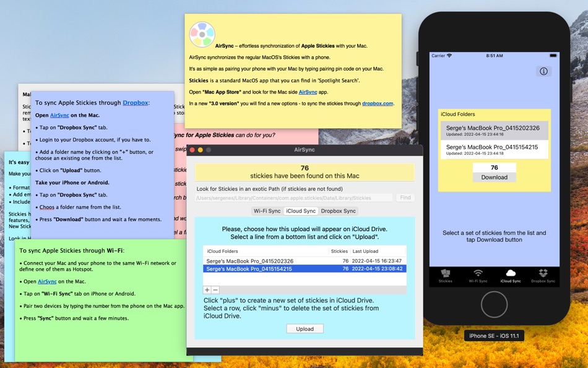Switch to the Dropbox Sync tab in AirSync
This screenshot has width=588, height=368.
tap(338, 211)
